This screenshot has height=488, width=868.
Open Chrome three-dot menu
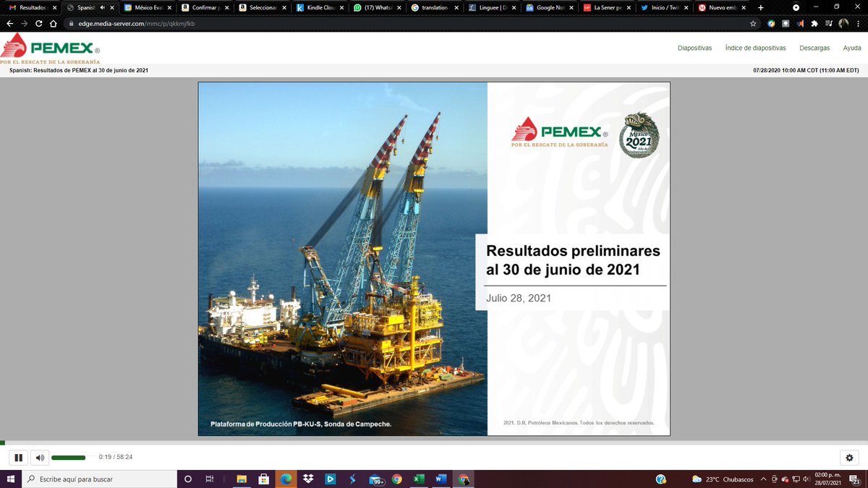[x=859, y=23]
